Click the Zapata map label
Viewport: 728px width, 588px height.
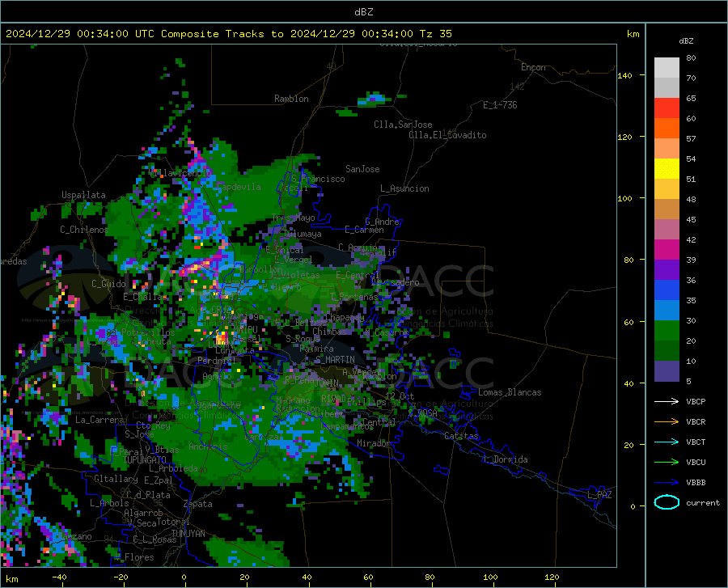tap(198, 504)
